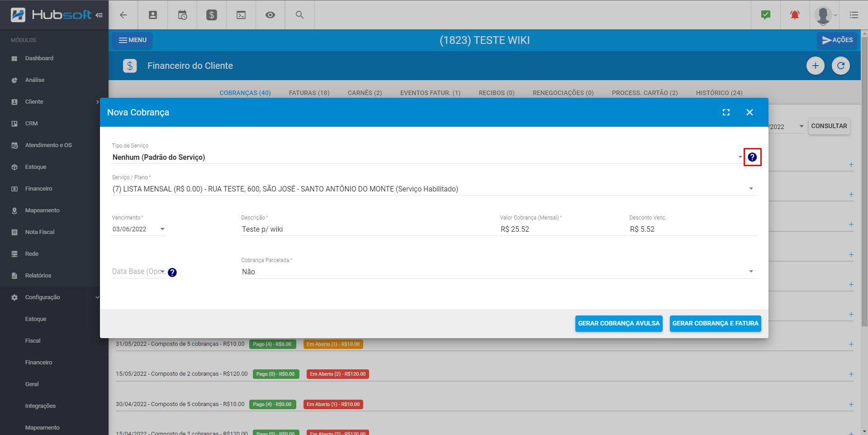
Task: Click the CONSULTAR button
Action: pyautogui.click(x=829, y=126)
